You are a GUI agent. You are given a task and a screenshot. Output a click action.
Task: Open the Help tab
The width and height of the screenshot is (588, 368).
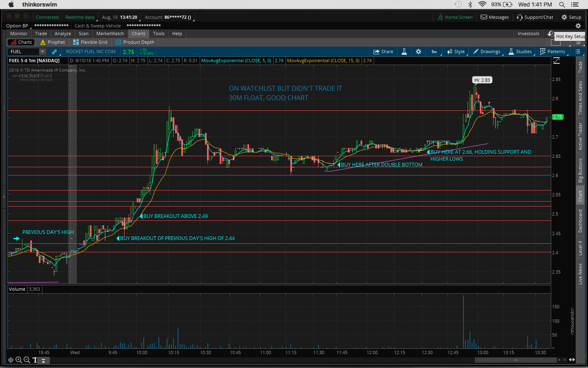pyautogui.click(x=177, y=34)
